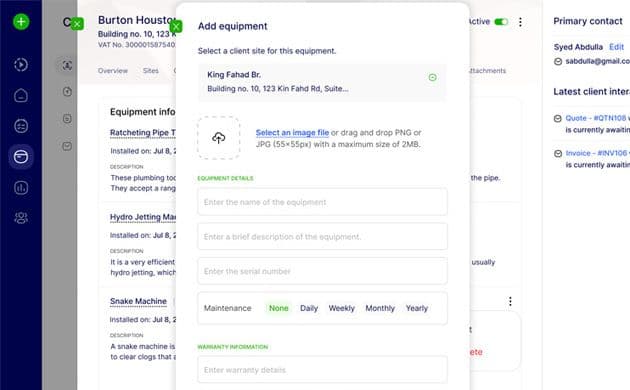
Task: Open the King Fahad Br. client site selector
Action: tap(322, 82)
